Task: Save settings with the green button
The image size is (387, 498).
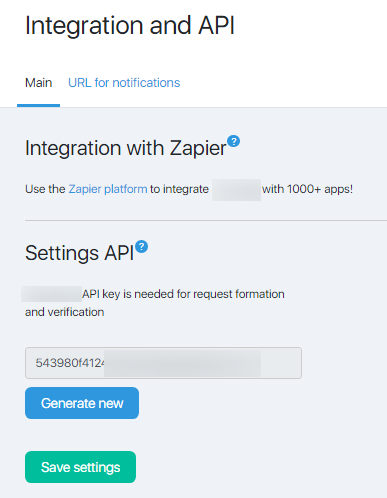Action: 80,467
